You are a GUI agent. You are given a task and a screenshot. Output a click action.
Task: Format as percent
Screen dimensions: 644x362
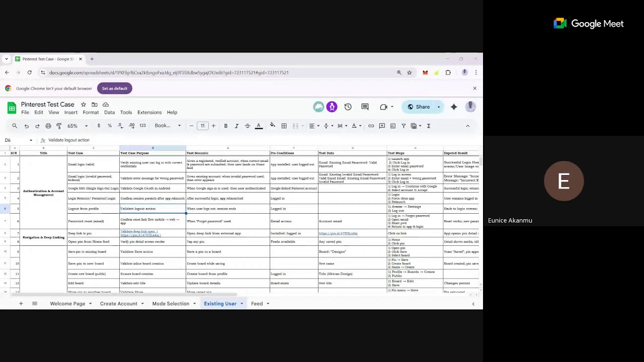tap(110, 126)
